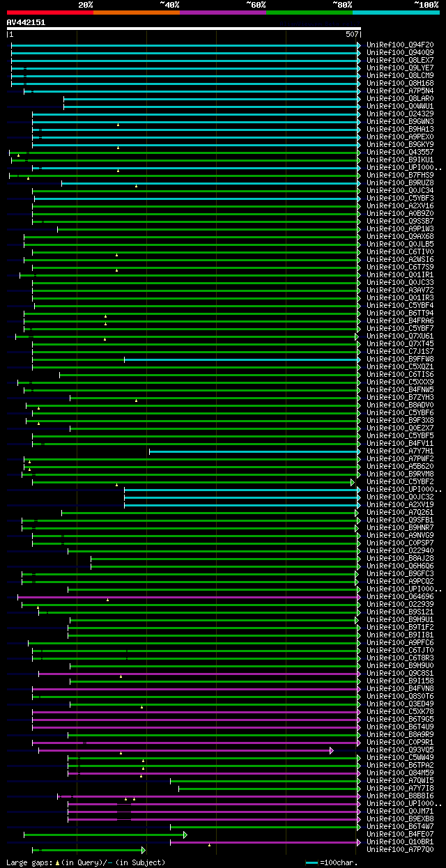
Task: Click label UniRef100_C0PSP7
Action: (x=399, y=543)
